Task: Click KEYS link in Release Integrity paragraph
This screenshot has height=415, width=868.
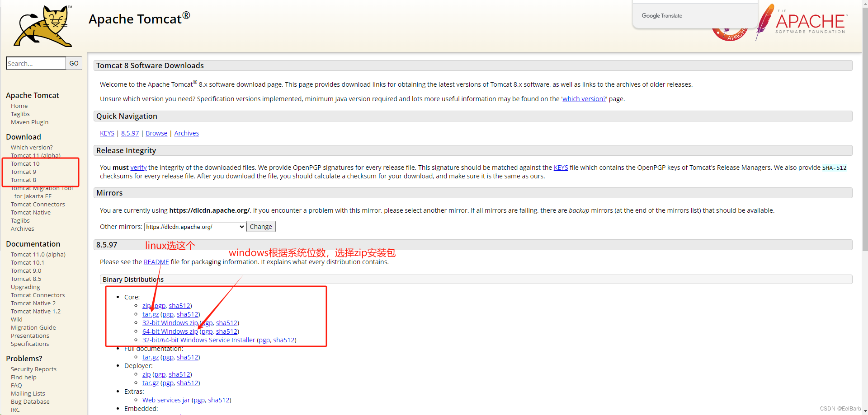Action: click(x=561, y=168)
